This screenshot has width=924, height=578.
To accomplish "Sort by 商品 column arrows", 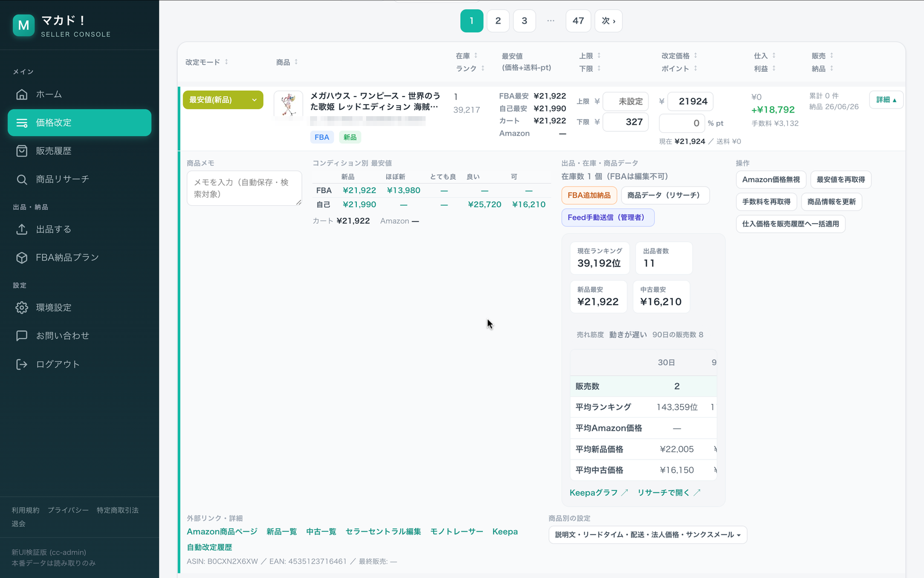I will 296,62.
